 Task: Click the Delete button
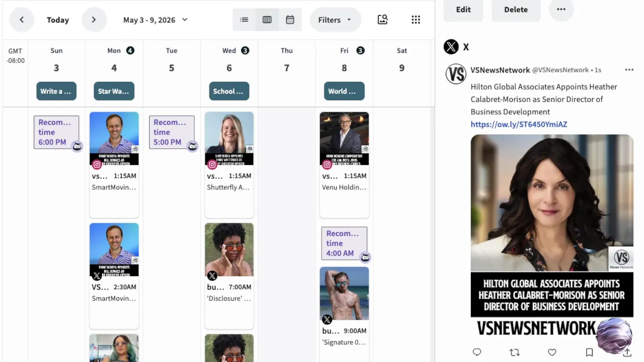516,9
